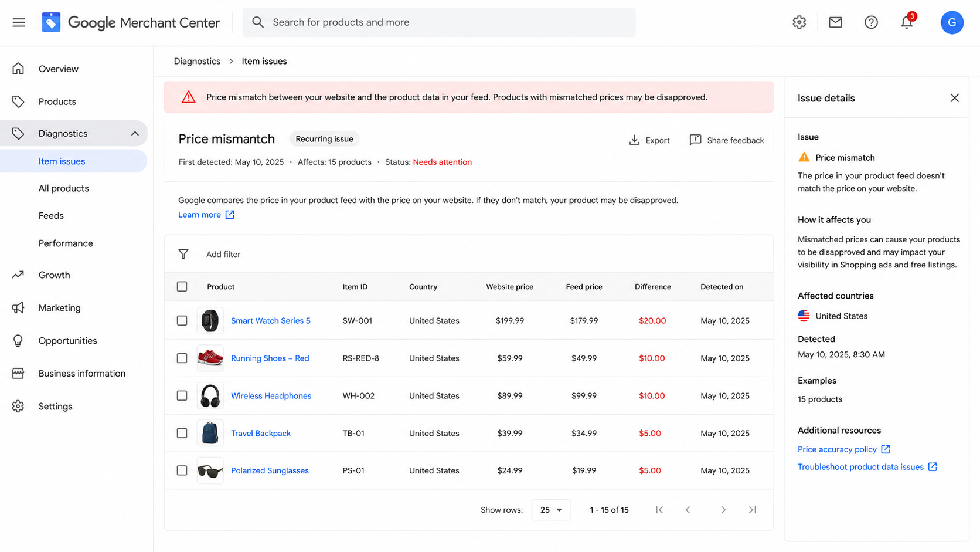This screenshot has height=552, width=980.
Task: Click the filter funnel icon
Action: (x=183, y=254)
